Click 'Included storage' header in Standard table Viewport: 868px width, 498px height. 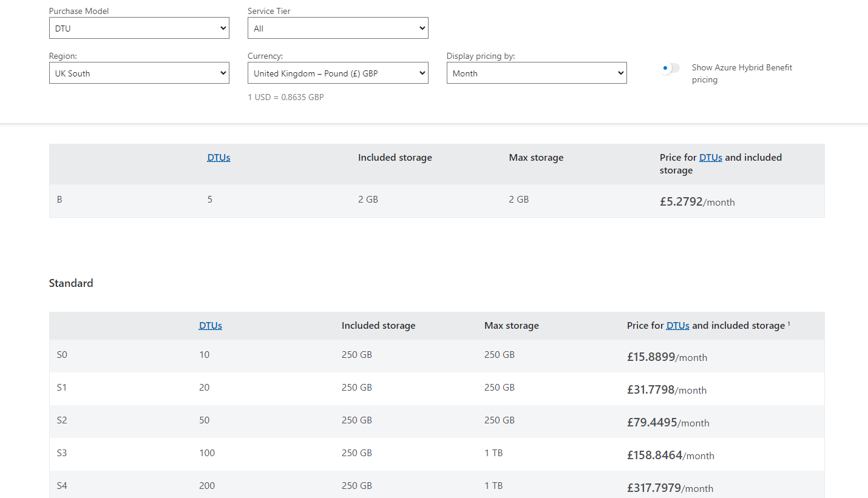coord(379,326)
